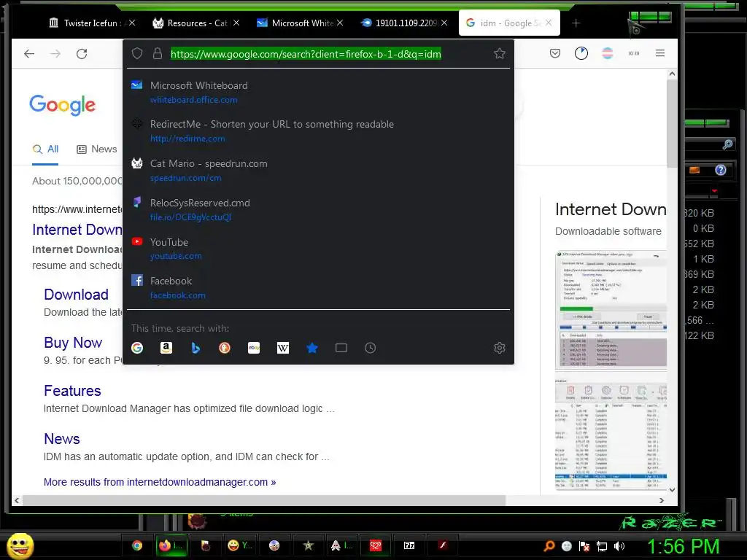This screenshot has height=560, width=747.
Task: Open the blue help icon in background window
Action: pyautogui.click(x=720, y=170)
